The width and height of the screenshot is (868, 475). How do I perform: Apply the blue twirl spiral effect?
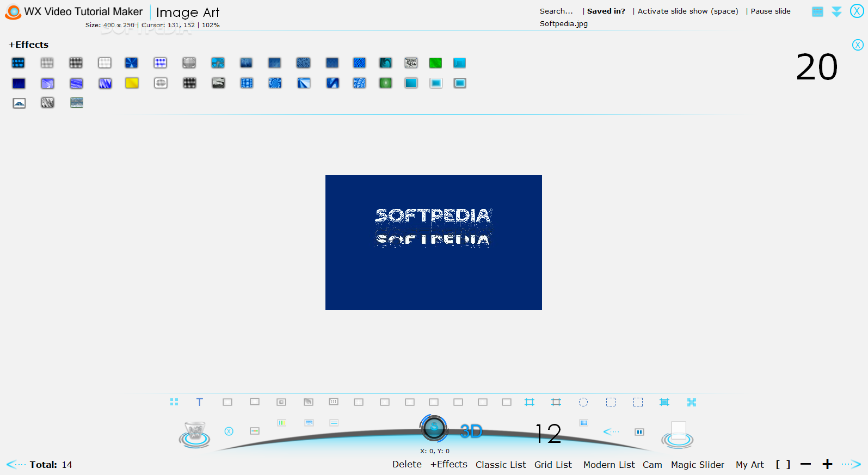[x=275, y=83]
